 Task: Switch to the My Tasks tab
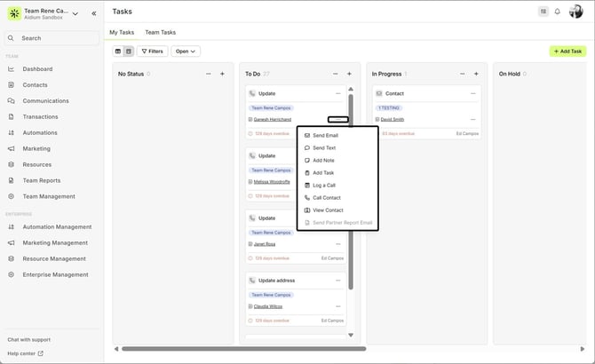click(122, 32)
